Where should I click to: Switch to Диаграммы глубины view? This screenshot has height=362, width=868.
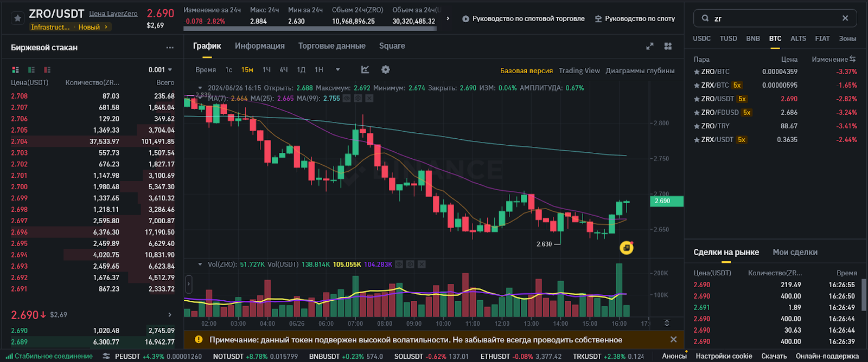(640, 70)
